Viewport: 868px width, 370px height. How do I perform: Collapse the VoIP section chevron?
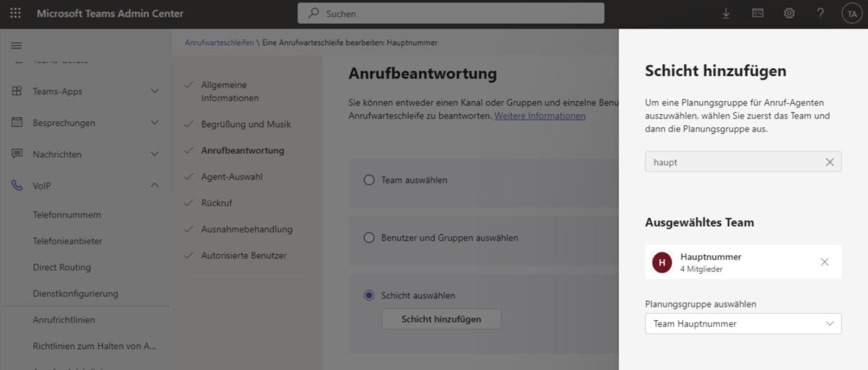pyautogui.click(x=155, y=185)
